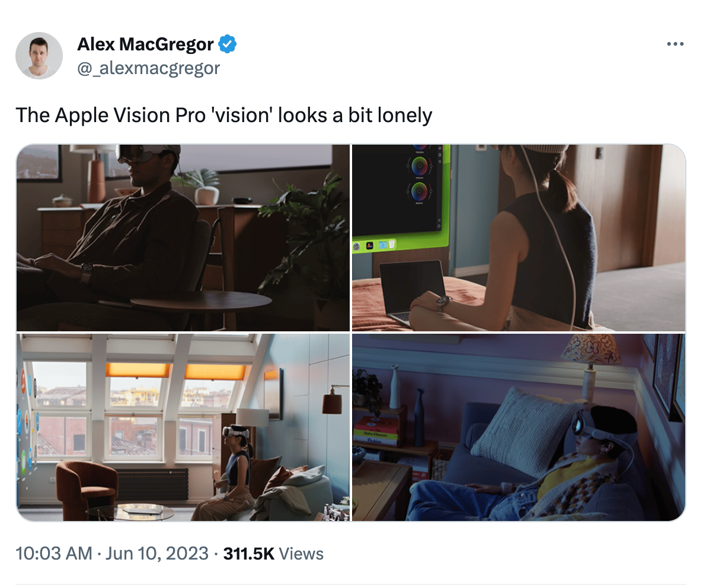The width and height of the screenshot is (703, 588).
Task: Click the dark orange app icon in the virtual dock
Action: (370, 245)
